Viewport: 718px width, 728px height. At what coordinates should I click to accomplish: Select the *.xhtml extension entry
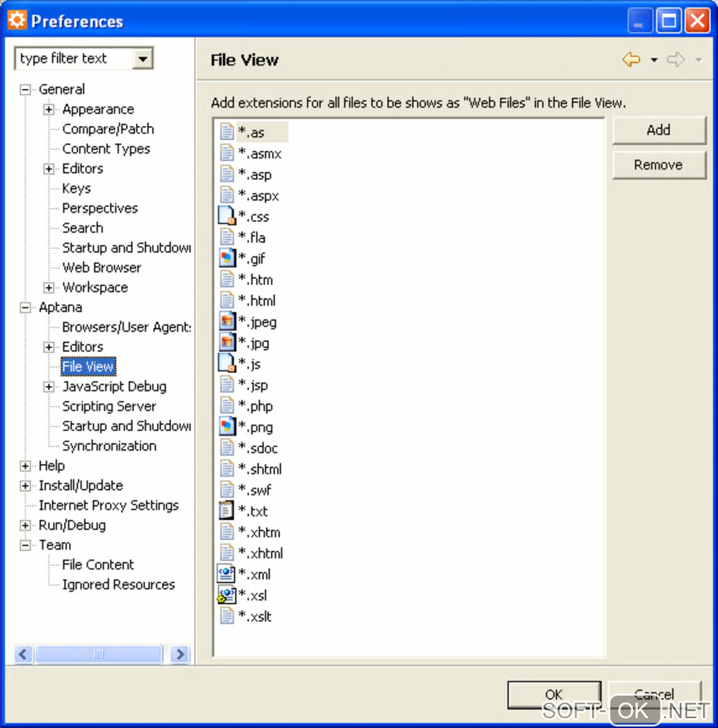[260, 553]
